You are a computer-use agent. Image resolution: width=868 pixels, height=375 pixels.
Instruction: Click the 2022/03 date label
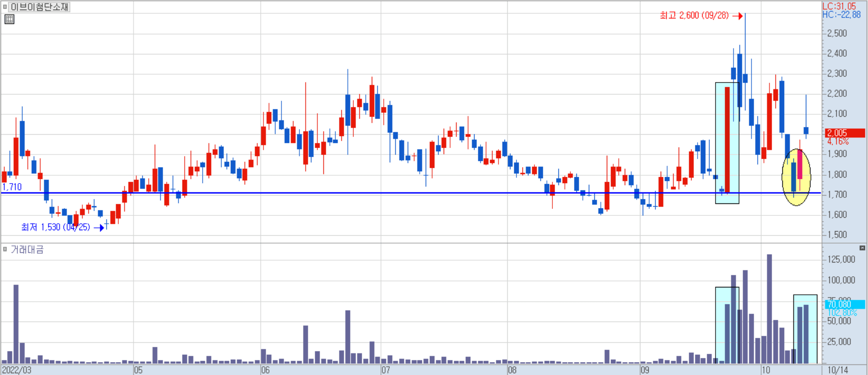[x=17, y=370]
